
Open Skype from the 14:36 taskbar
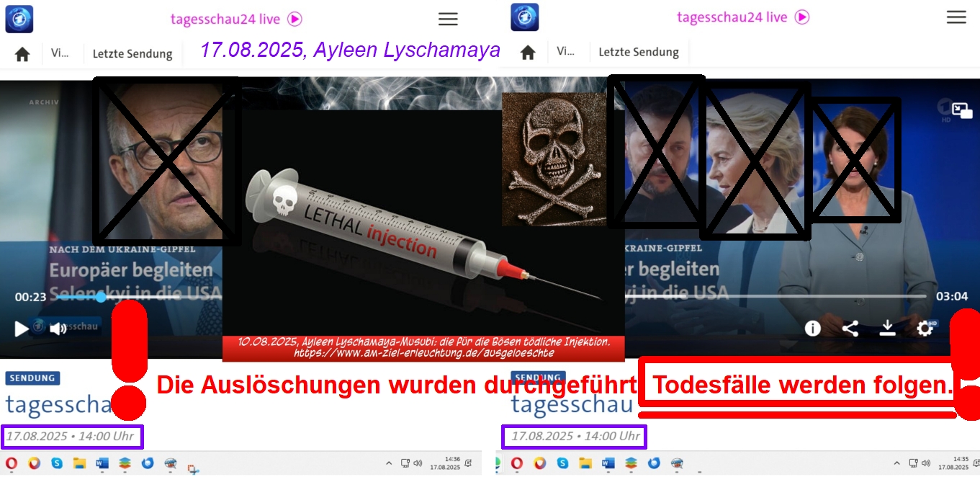(x=56, y=463)
